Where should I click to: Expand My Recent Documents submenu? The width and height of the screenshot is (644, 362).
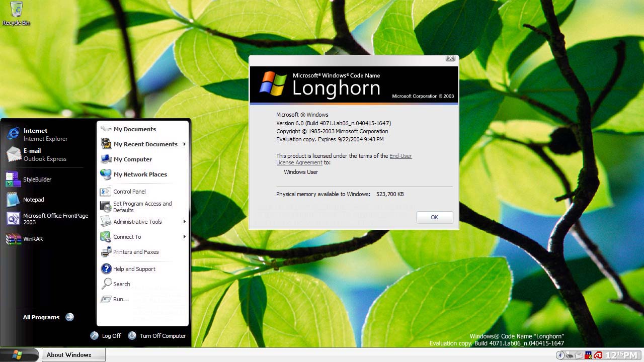tap(144, 144)
